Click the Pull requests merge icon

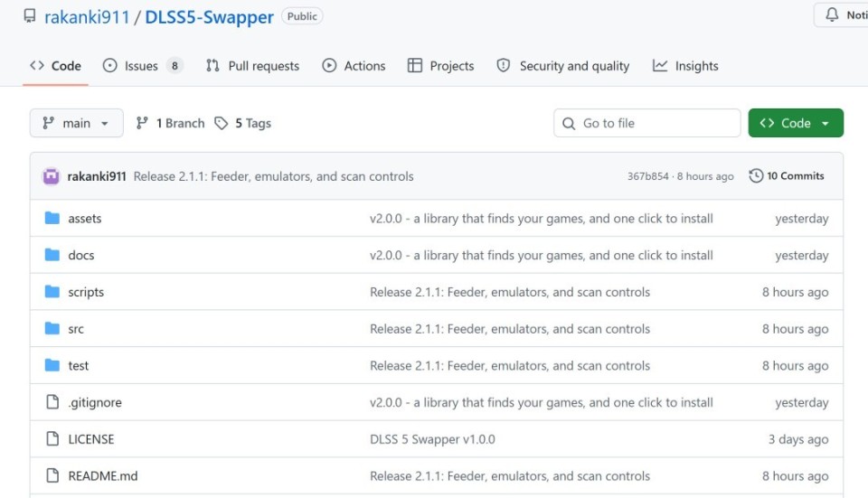coord(212,65)
